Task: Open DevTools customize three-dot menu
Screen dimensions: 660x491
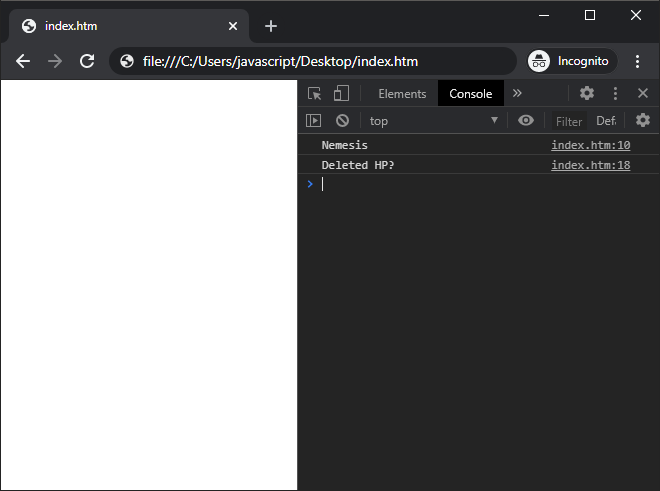Action: pos(615,93)
